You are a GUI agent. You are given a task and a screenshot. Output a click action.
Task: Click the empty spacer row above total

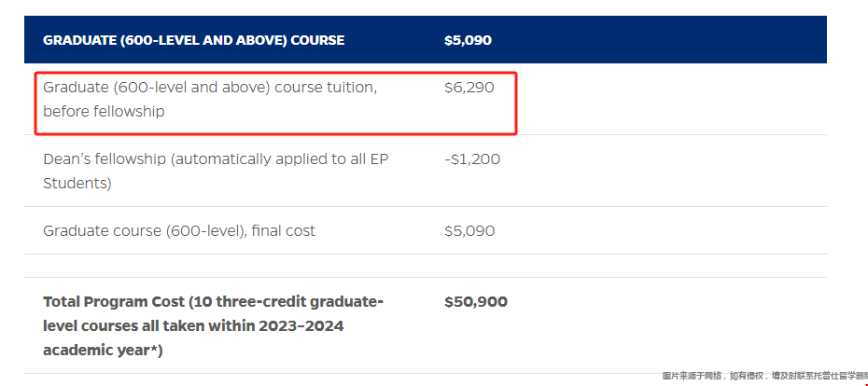[x=426, y=266]
